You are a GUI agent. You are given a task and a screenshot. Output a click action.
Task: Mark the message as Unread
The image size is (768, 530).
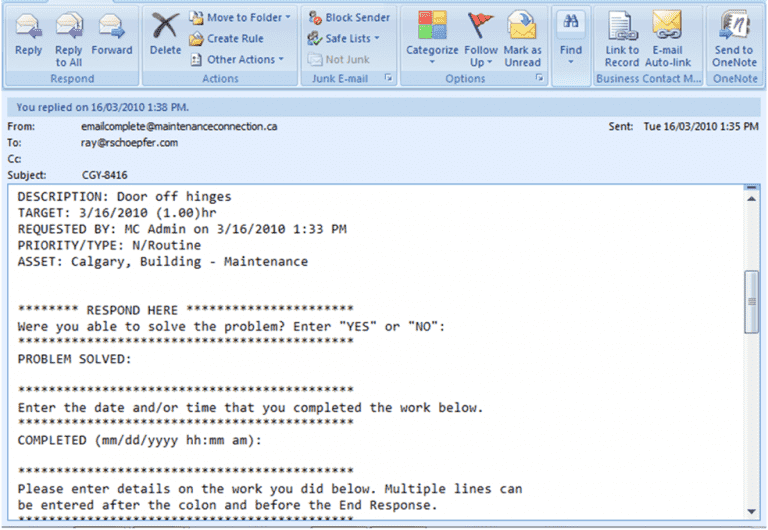[x=522, y=37]
